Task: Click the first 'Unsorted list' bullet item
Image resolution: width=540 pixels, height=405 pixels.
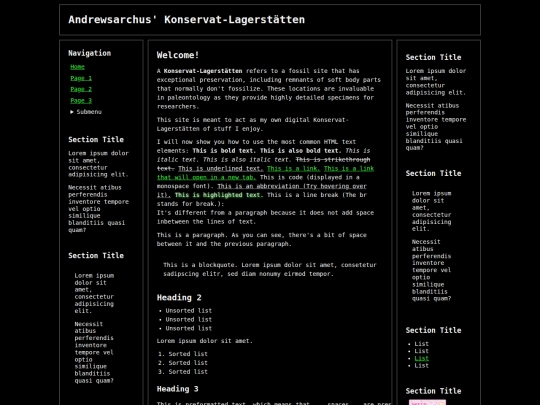Action: pyautogui.click(x=188, y=311)
